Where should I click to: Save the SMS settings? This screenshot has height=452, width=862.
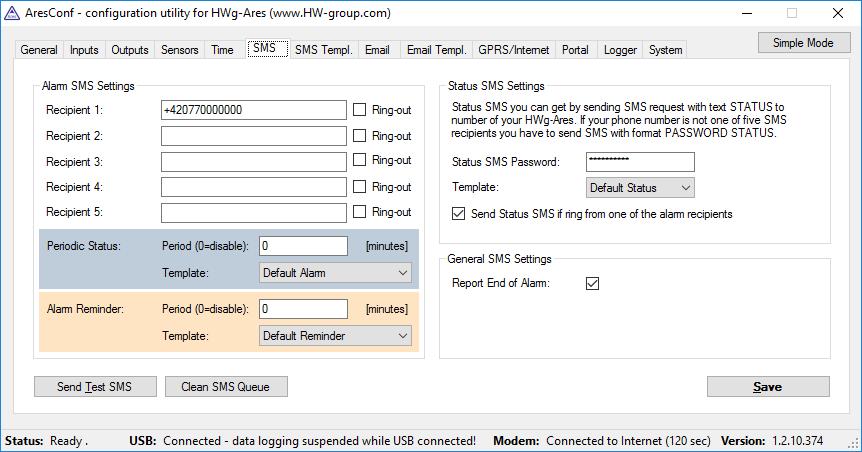click(x=768, y=387)
